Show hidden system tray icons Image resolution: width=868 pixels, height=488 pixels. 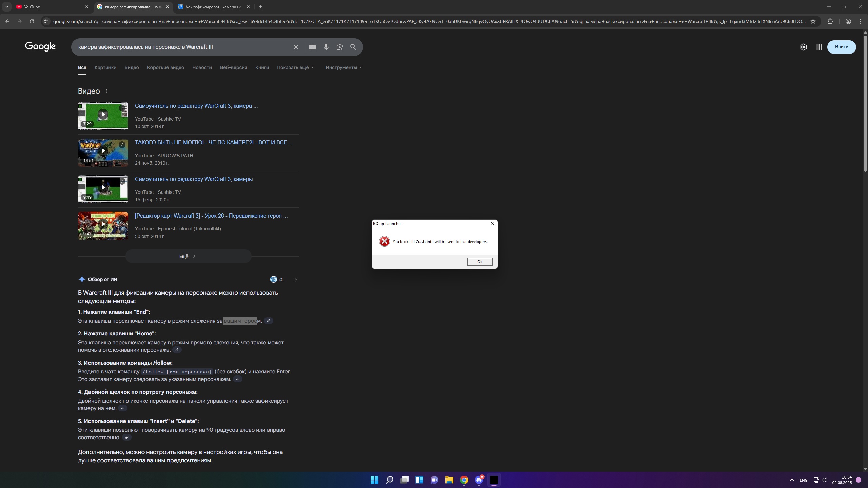coord(792,480)
